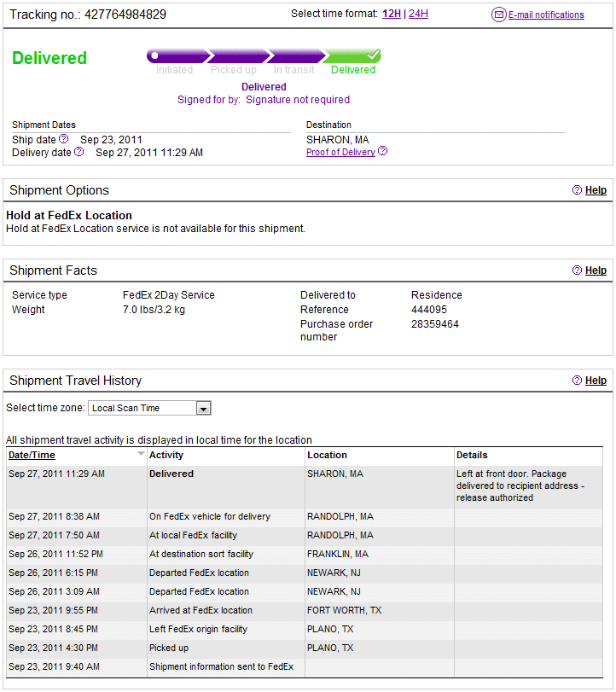Select the Delivered row in travel history
This screenshot has height=692, width=616.
pyautogui.click(x=305, y=486)
